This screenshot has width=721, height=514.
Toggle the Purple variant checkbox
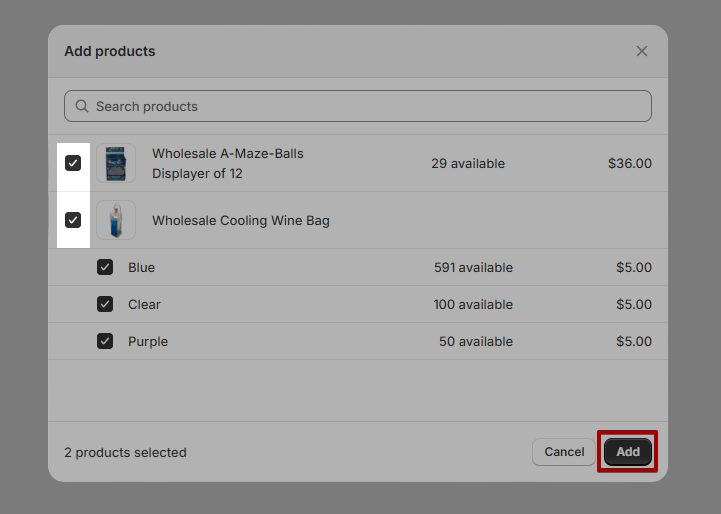pos(105,341)
